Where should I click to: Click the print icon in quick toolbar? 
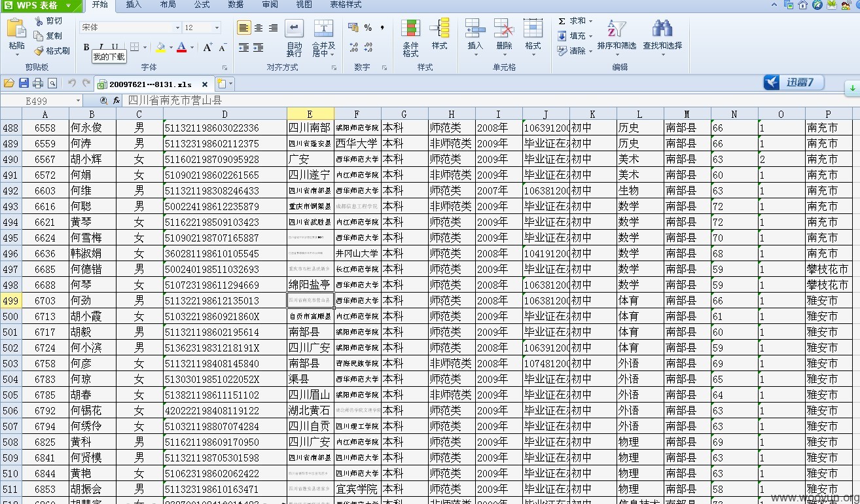pos(38,83)
